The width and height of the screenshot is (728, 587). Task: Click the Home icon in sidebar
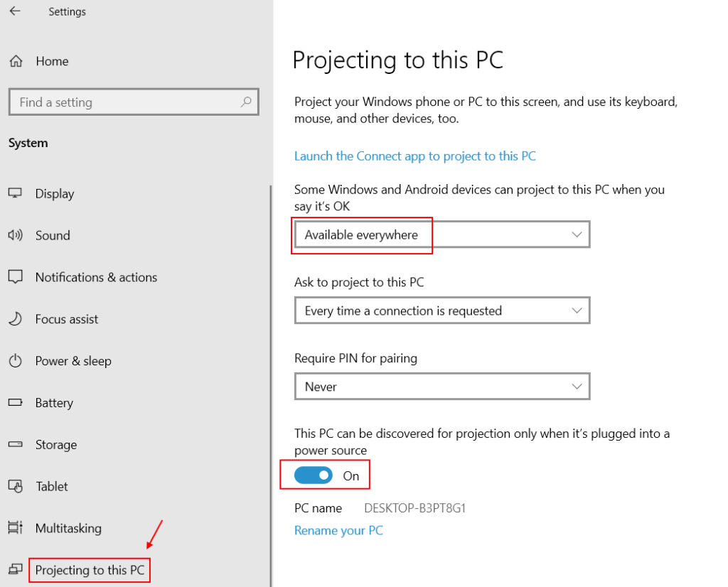tap(14, 61)
